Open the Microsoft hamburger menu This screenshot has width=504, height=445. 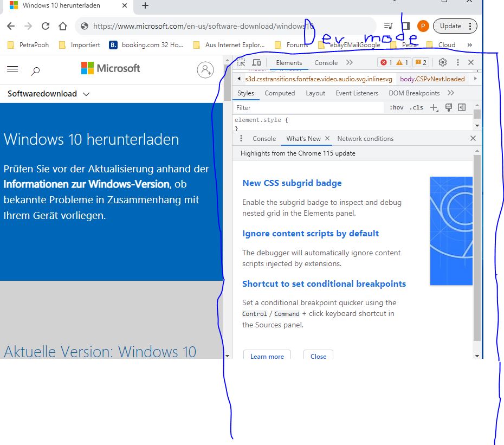(x=12, y=69)
